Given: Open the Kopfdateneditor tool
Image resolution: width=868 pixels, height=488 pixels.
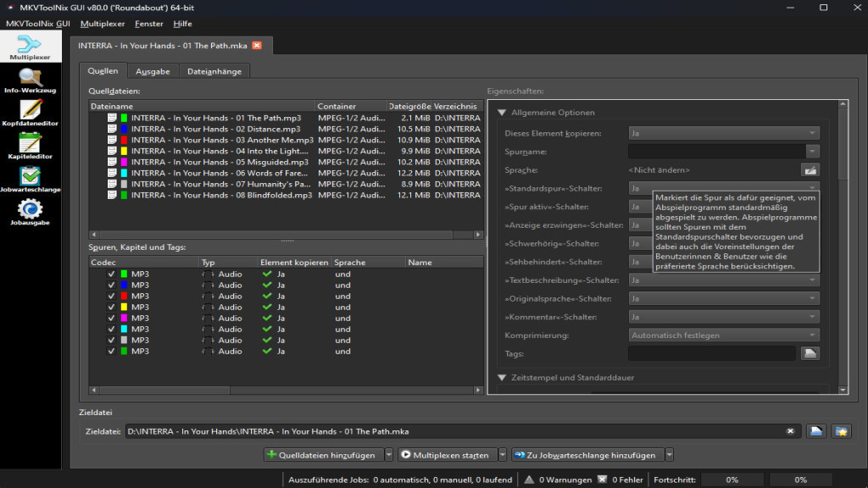Looking at the screenshot, I should coord(30,114).
